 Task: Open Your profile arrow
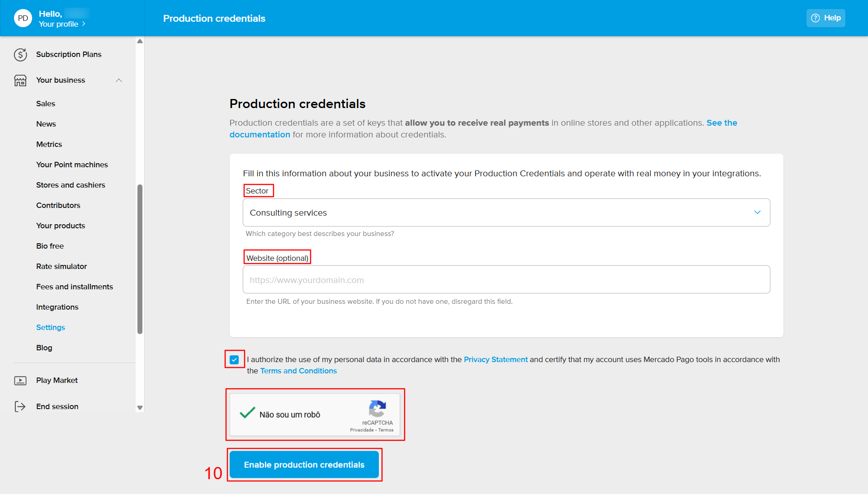point(84,24)
